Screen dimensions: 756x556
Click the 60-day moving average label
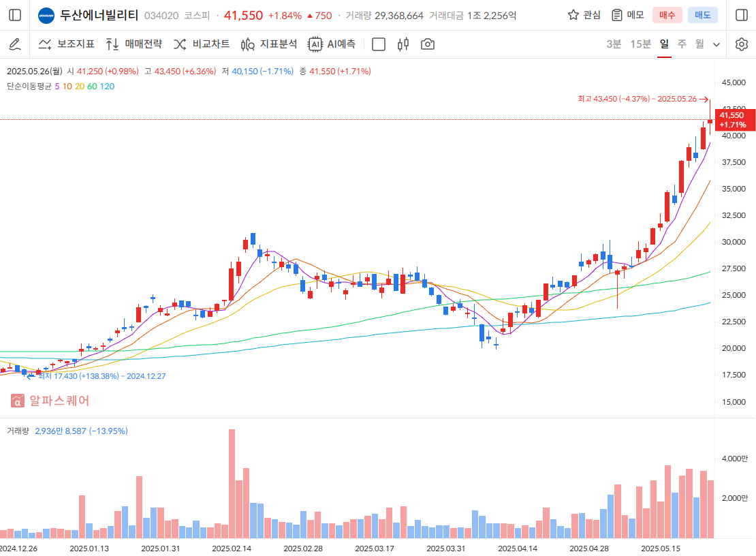92,87
